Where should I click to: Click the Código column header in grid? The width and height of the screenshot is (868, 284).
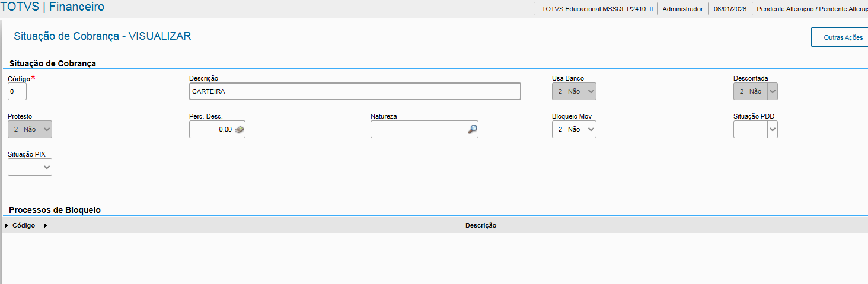coord(24,226)
